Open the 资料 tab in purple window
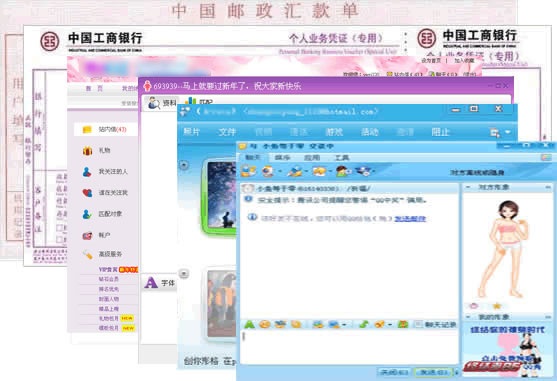557x381 pixels. coord(162,103)
